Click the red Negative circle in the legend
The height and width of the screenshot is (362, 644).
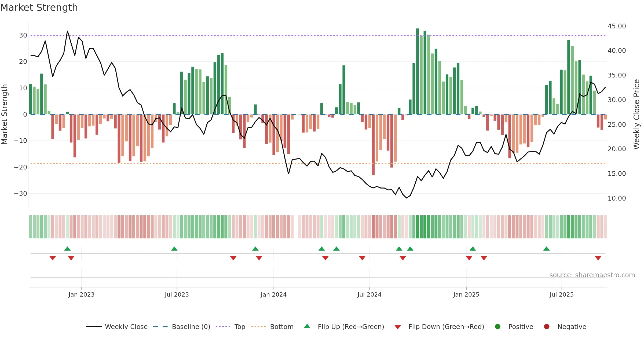pos(547,327)
